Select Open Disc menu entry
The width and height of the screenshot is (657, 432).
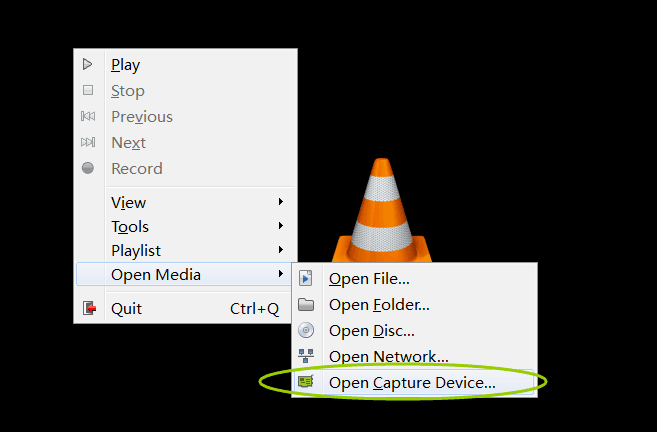click(x=371, y=331)
